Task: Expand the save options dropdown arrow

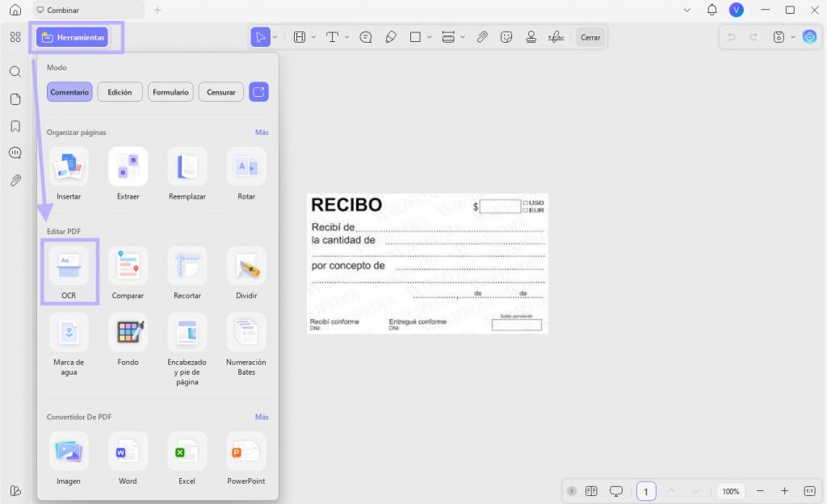Action: pos(793,37)
